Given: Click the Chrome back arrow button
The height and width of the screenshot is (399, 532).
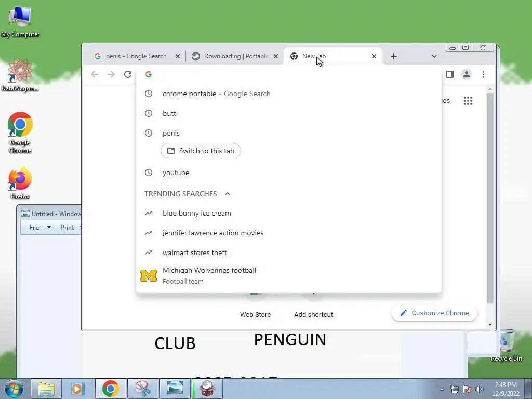Looking at the screenshot, I should pyautogui.click(x=95, y=74).
